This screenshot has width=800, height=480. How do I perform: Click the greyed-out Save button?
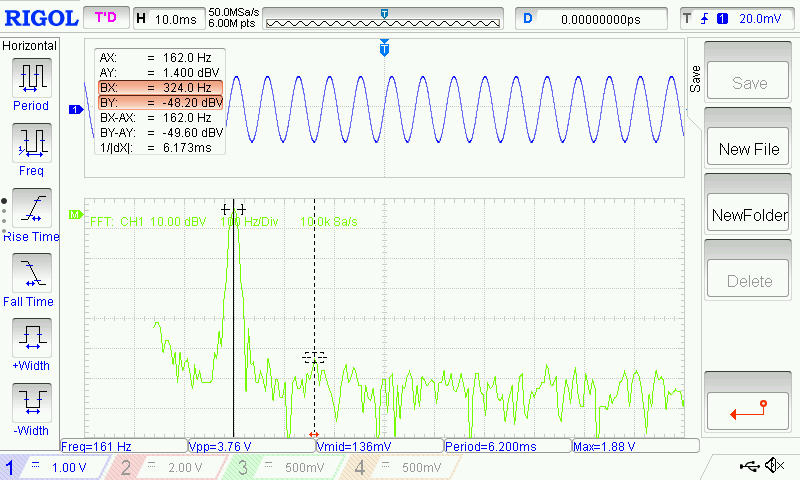point(748,84)
